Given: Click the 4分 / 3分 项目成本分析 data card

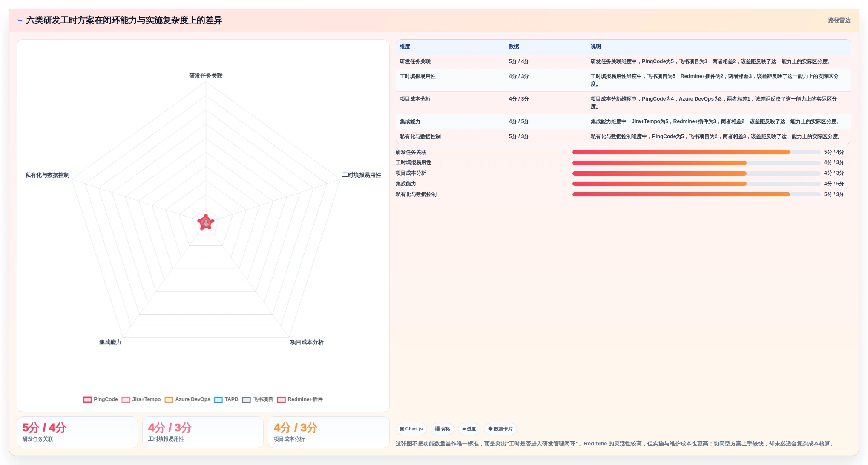Looking at the screenshot, I should pos(328,432).
